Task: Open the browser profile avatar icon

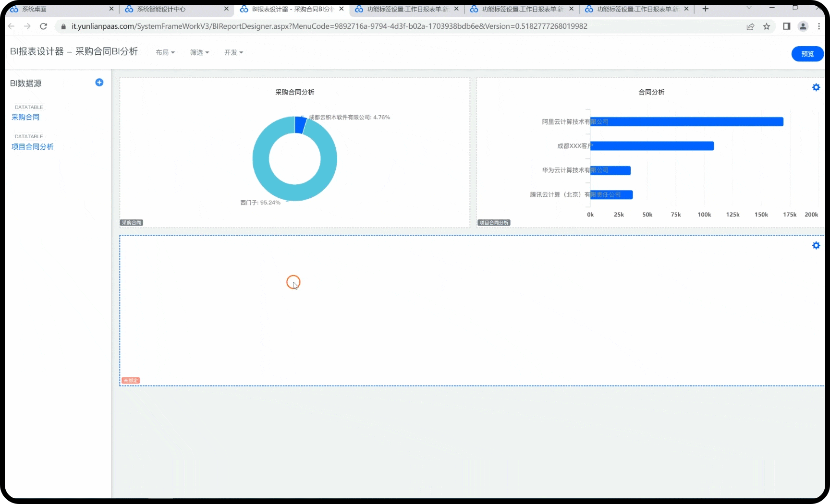Action: (x=803, y=26)
